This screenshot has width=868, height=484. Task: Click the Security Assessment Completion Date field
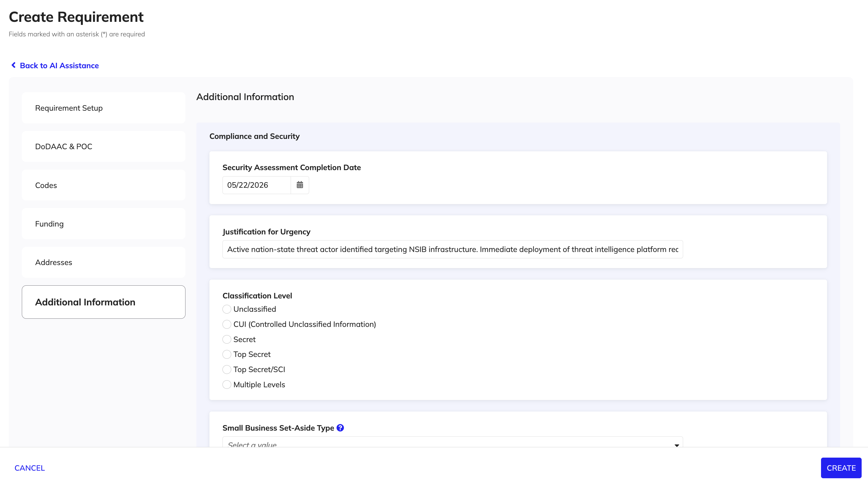[x=256, y=185]
